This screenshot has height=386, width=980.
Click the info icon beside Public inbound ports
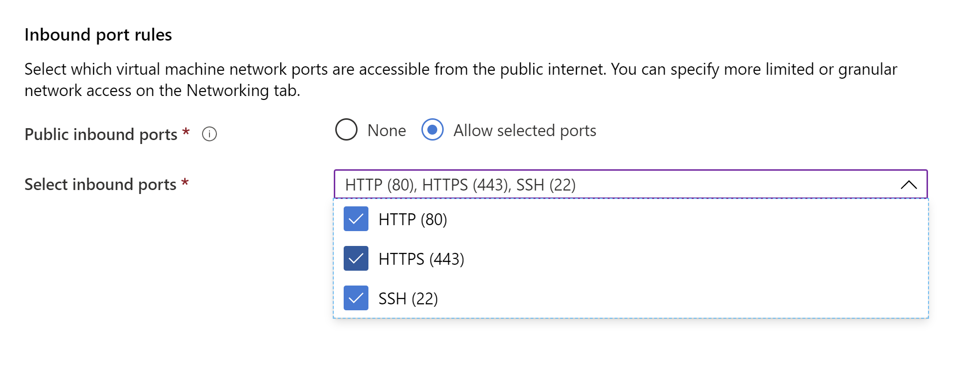coord(209,134)
